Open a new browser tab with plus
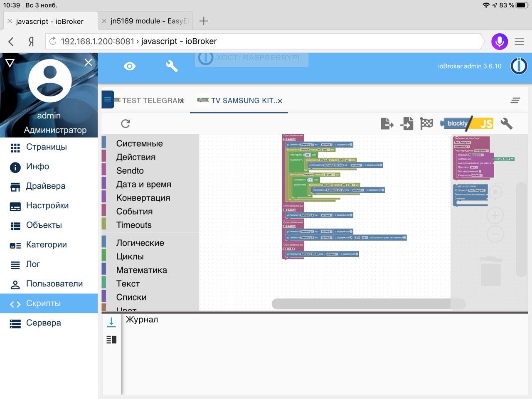Viewport: 532px width, 399px height. (204, 21)
